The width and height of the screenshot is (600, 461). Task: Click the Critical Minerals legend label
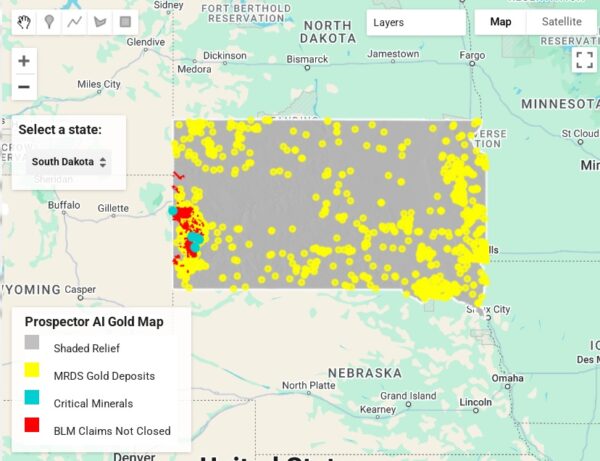[93, 403]
